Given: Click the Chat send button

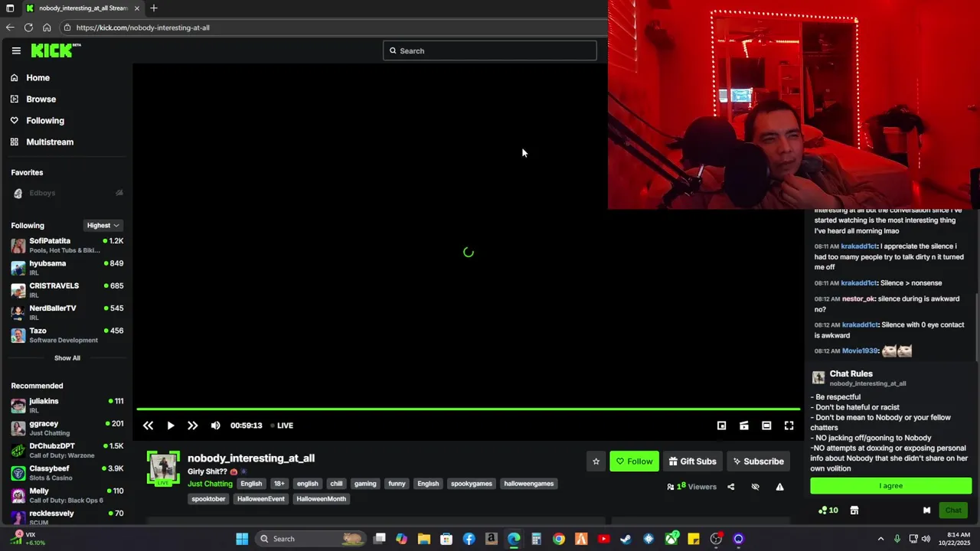Looking at the screenshot, I should pos(953,510).
